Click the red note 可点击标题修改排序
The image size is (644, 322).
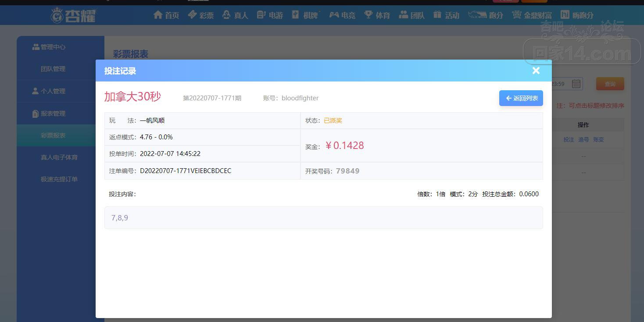pos(596,106)
